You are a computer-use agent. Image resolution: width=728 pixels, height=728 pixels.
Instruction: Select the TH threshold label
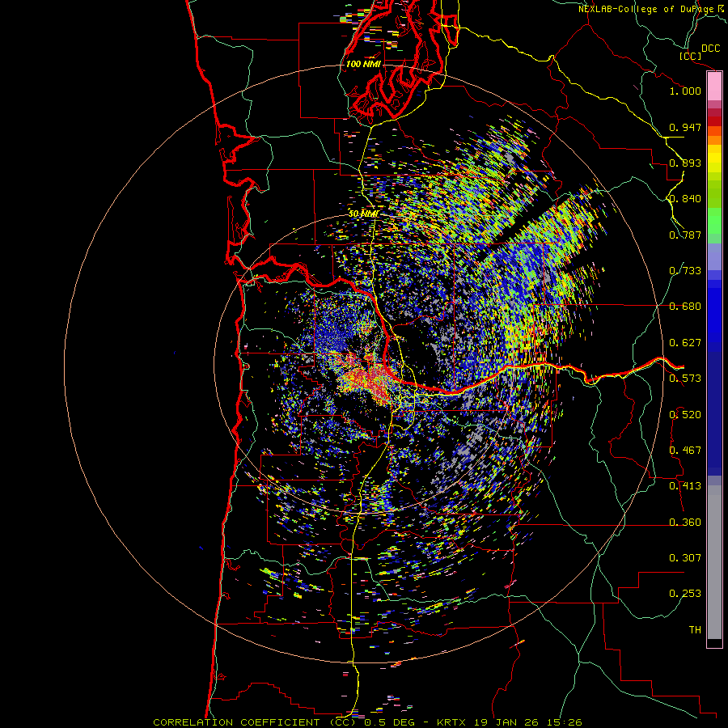695,630
